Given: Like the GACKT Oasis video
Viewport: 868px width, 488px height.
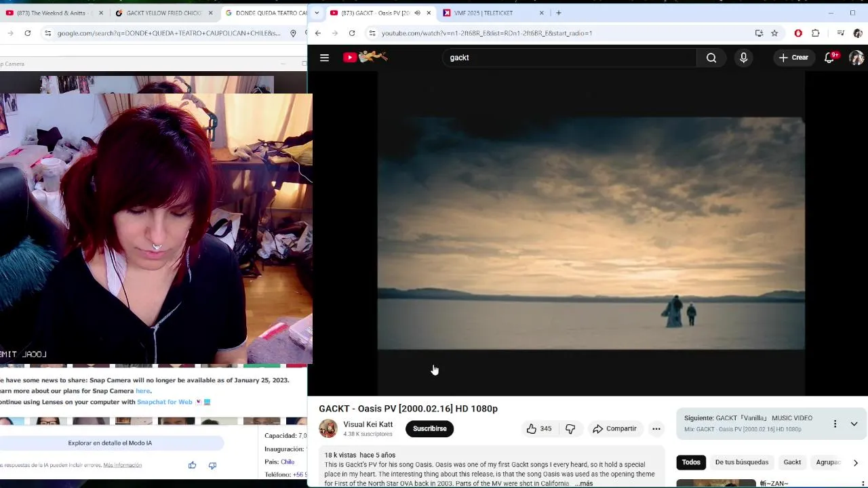Looking at the screenshot, I should 539,428.
